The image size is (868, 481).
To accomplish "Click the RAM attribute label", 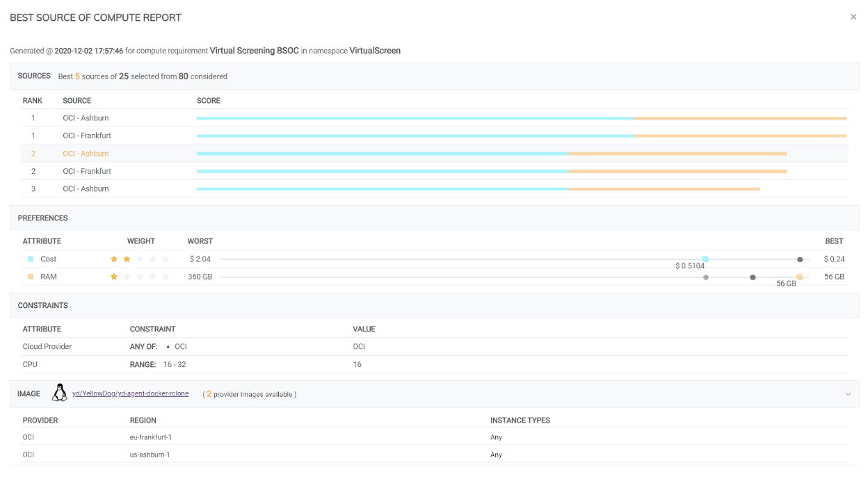I will [49, 277].
